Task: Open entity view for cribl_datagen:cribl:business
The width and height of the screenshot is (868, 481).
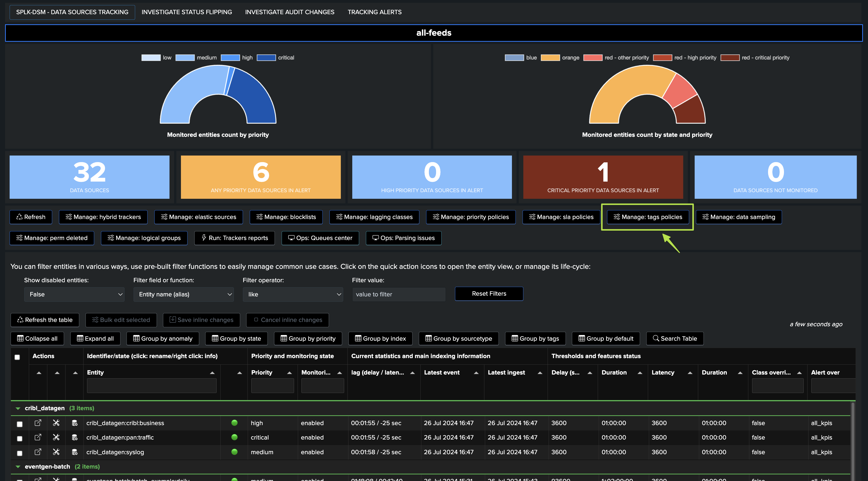Action: (x=38, y=423)
